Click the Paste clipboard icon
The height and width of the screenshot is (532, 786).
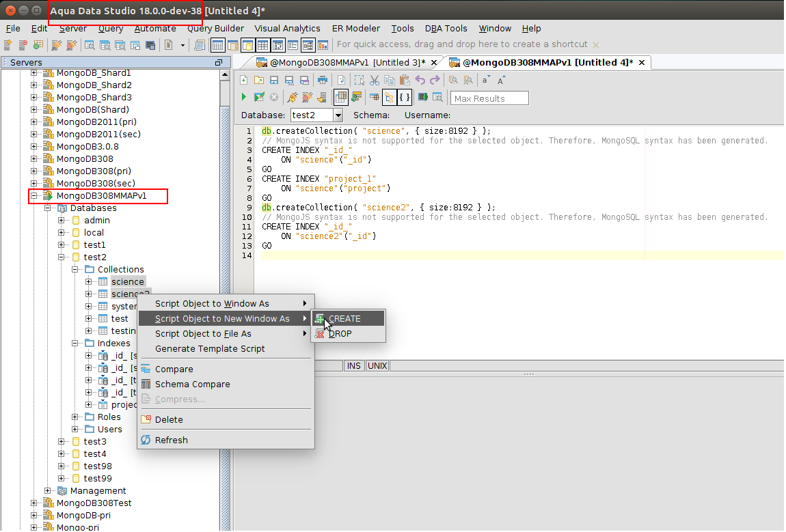point(405,80)
